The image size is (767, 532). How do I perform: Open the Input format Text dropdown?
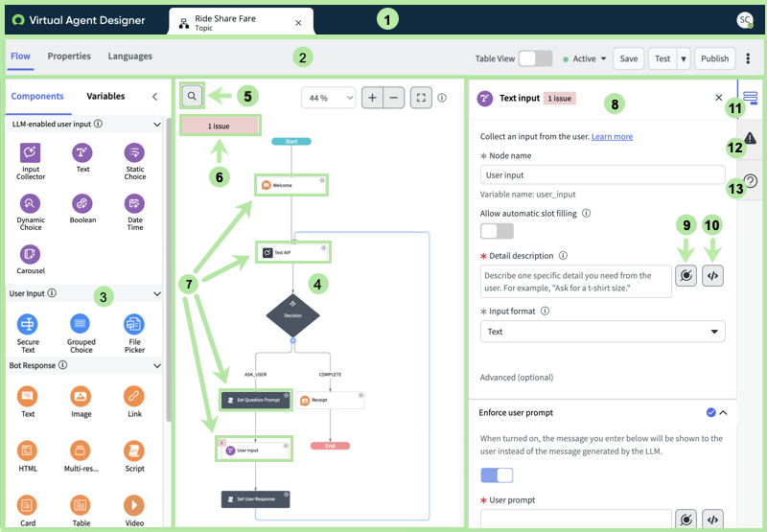[603, 332]
